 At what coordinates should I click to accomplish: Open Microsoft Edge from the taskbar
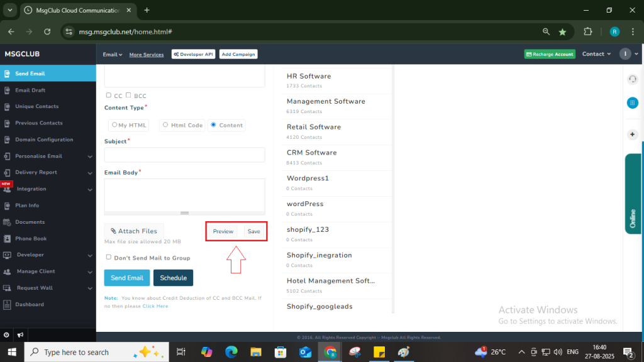[x=231, y=352]
